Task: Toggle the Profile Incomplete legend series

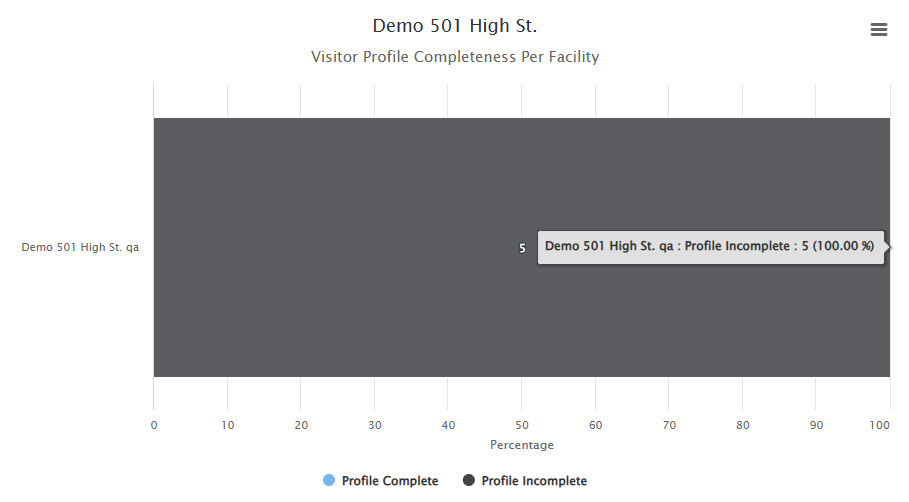Action: (x=525, y=481)
